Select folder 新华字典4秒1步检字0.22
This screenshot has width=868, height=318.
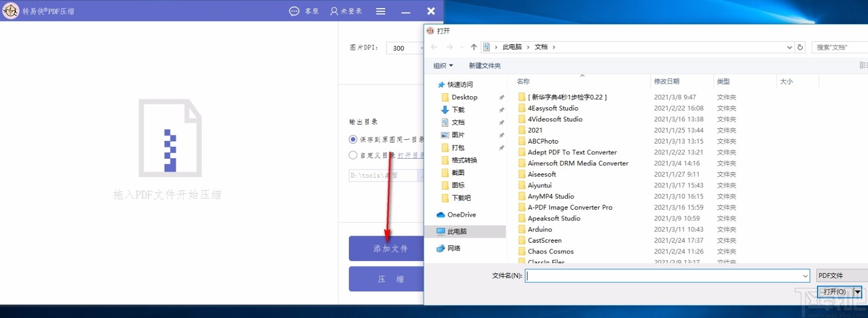[567, 97]
